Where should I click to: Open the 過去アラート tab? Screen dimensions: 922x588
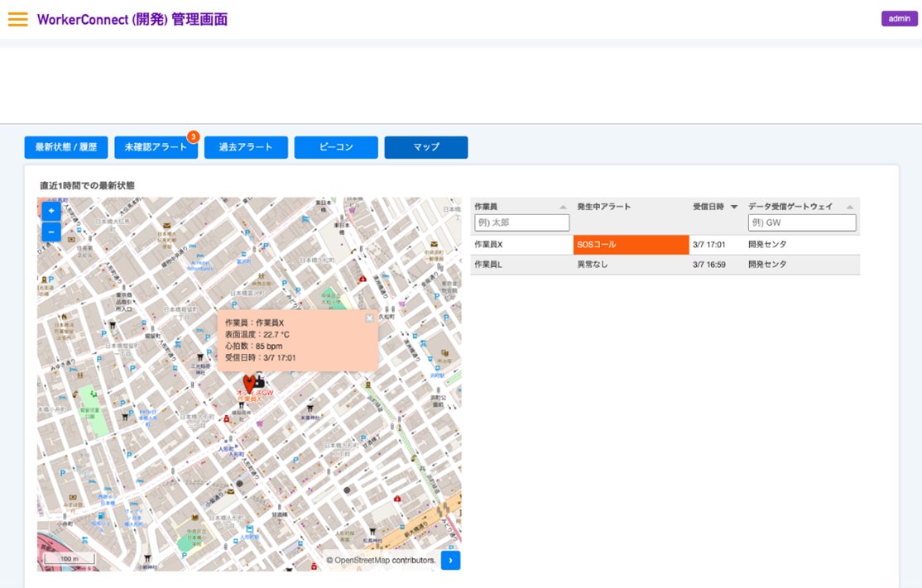click(246, 147)
